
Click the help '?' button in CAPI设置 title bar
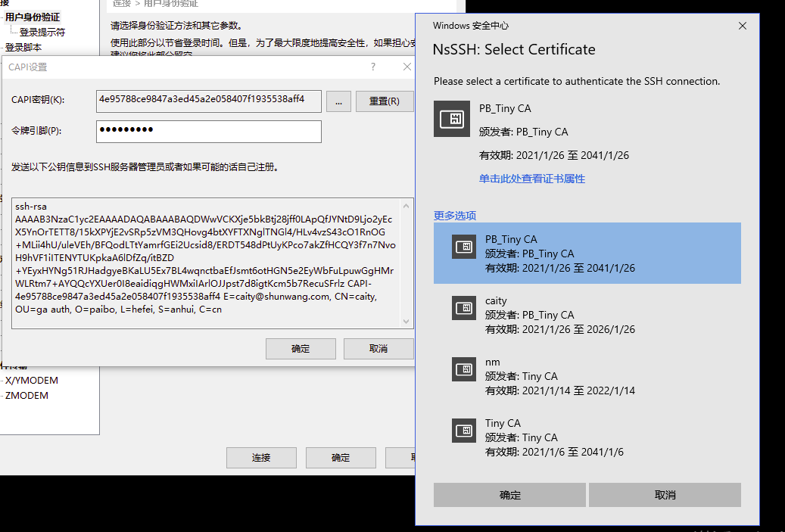point(373,67)
